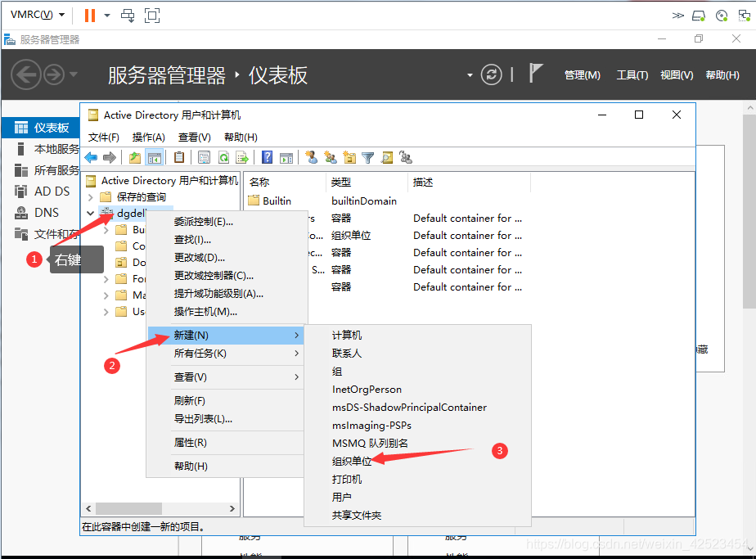Click the gray Forward arrow in ADUC toolbar
756x559 pixels.
point(110,158)
